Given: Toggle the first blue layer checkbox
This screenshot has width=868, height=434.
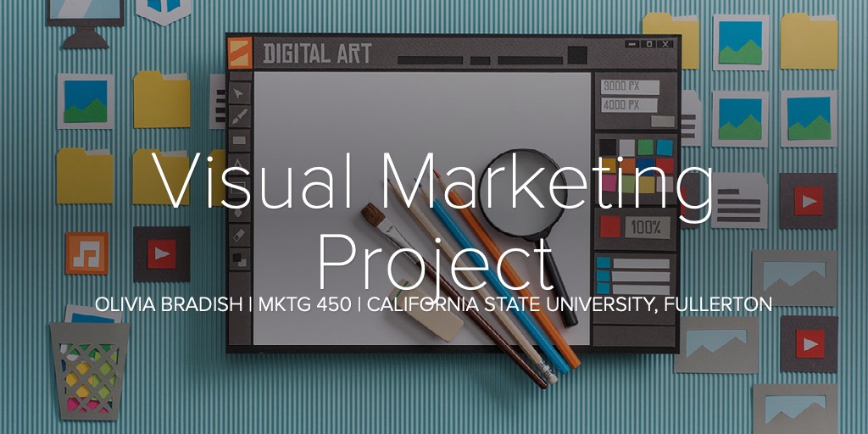Looking at the screenshot, I should pos(603,263).
